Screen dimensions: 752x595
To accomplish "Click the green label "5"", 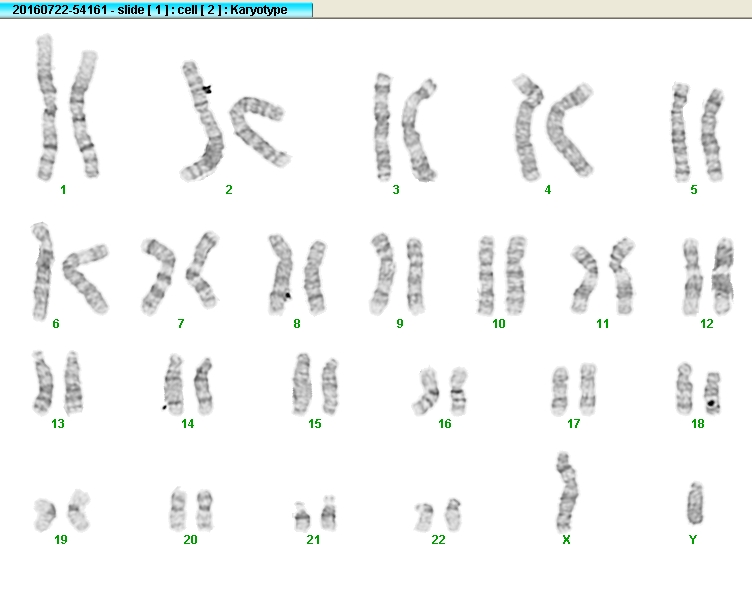I will coord(693,190).
